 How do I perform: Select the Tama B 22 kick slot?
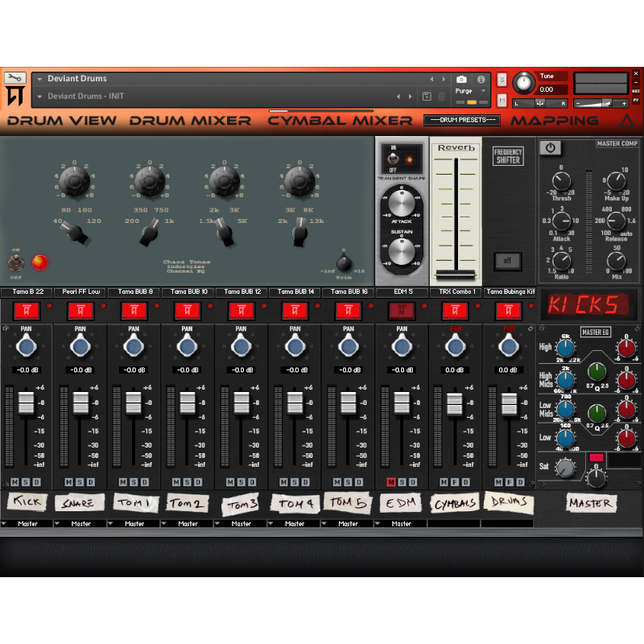coord(27,292)
